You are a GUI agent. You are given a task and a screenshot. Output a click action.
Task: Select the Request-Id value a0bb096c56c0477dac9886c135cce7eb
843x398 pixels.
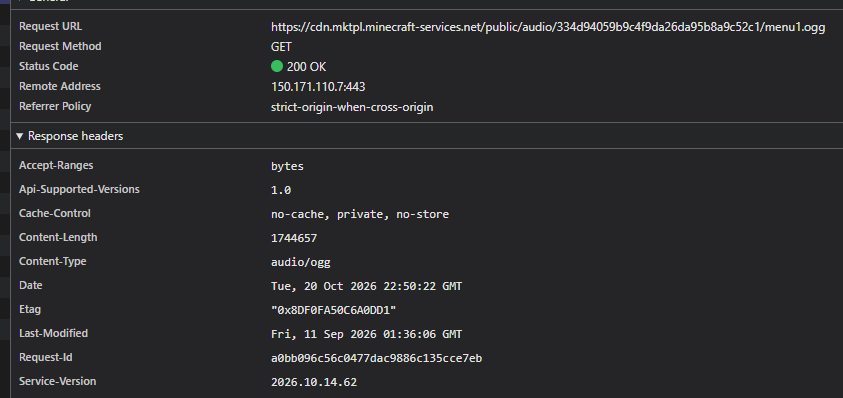376,358
